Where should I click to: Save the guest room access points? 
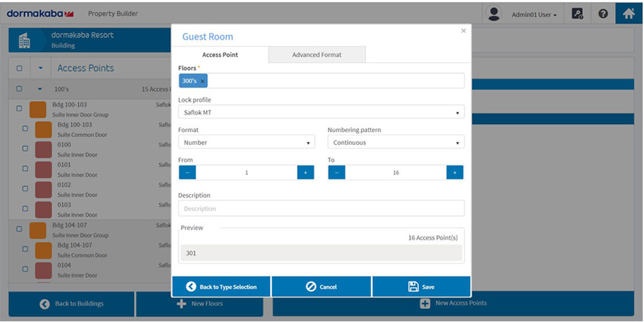click(x=421, y=287)
